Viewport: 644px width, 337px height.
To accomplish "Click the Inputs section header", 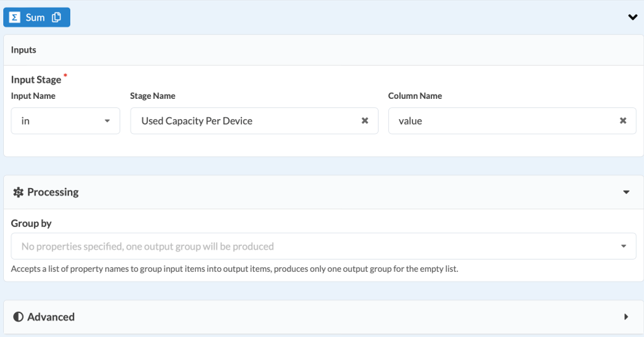I will [23, 50].
